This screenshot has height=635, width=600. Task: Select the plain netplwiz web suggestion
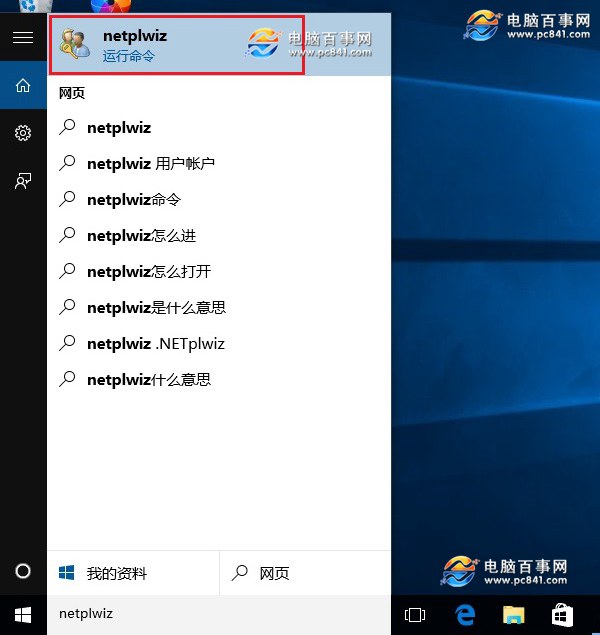click(x=120, y=128)
